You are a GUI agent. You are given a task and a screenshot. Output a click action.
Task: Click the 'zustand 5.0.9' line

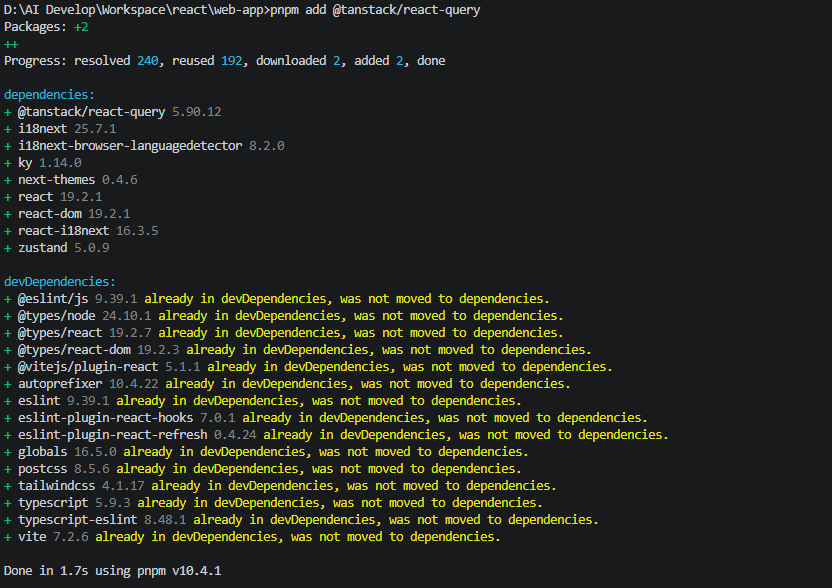click(57, 248)
